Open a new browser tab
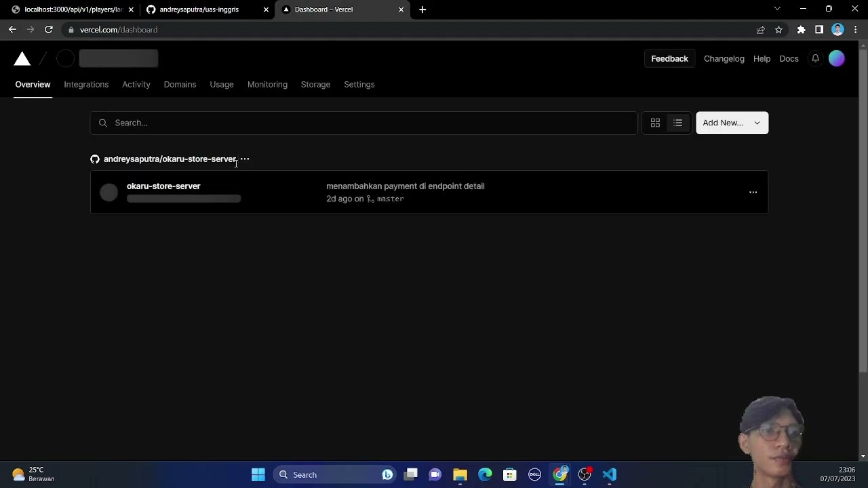 click(422, 9)
